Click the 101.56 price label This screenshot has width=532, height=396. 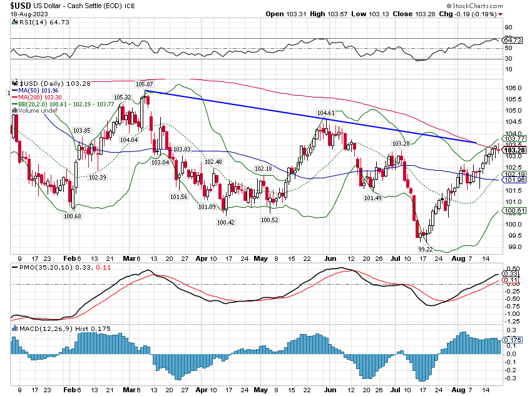tap(179, 196)
